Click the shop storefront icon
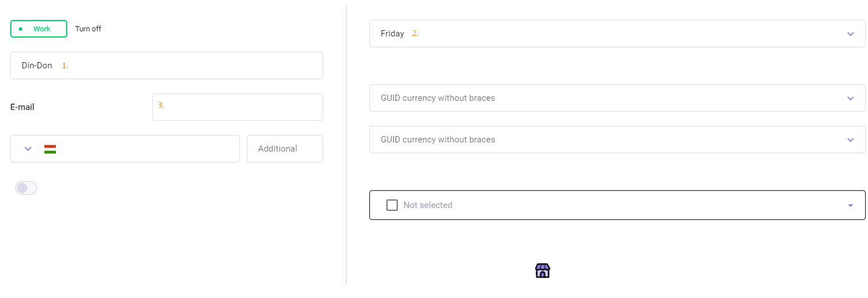This screenshot has height=298, width=868. pyautogui.click(x=543, y=271)
